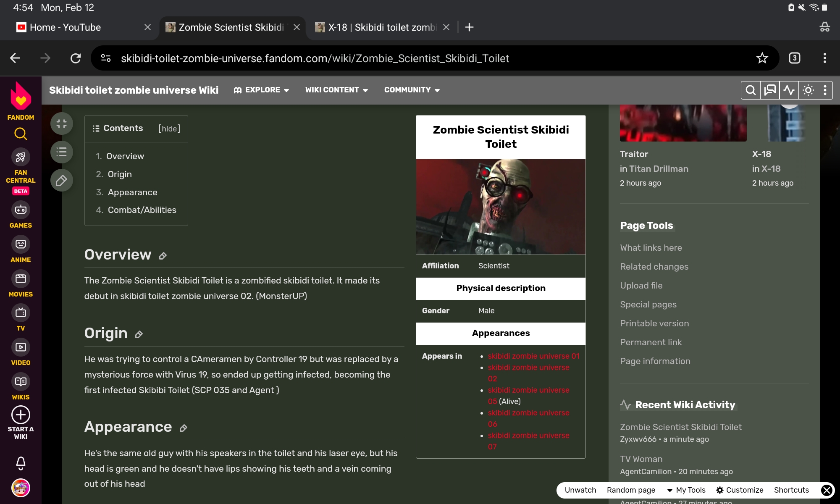The height and width of the screenshot is (504, 840).
Task: Expand the EXPLORE dropdown menu
Action: pos(262,90)
